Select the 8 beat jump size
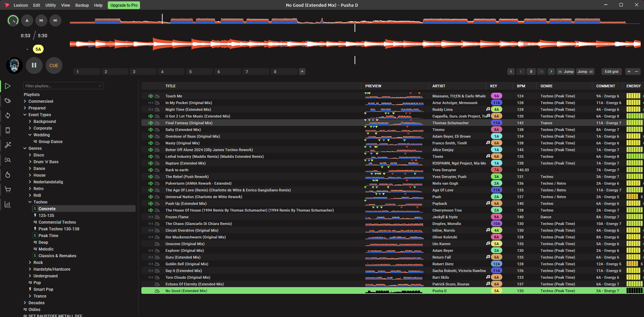The width and height of the screenshot is (644, 317). click(x=531, y=72)
